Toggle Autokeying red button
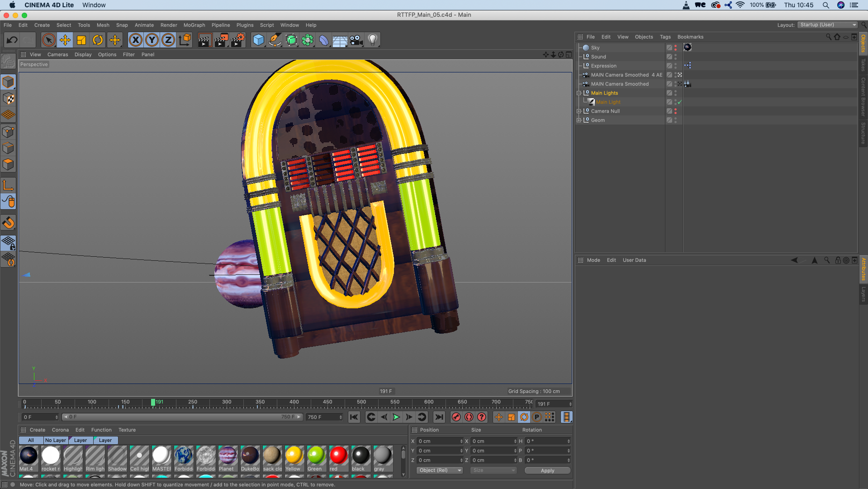 469,417
